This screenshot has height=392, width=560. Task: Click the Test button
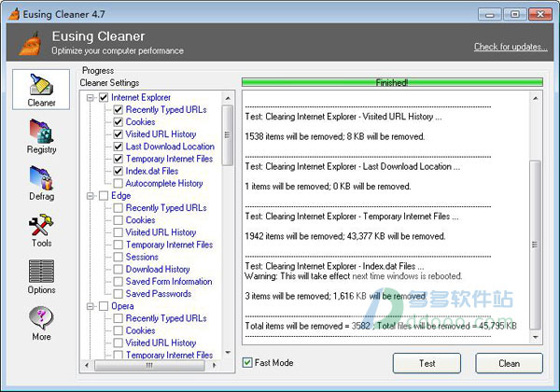(427, 363)
